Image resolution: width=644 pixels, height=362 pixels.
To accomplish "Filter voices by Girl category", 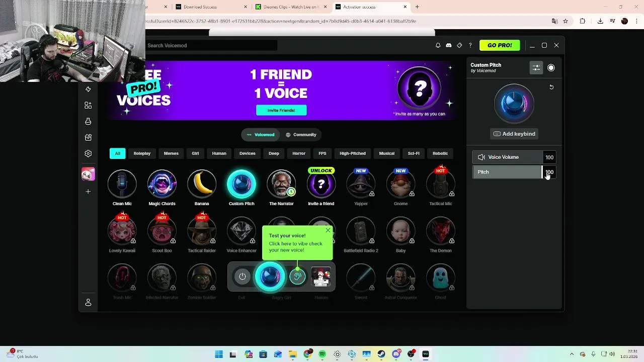I will tap(195, 153).
